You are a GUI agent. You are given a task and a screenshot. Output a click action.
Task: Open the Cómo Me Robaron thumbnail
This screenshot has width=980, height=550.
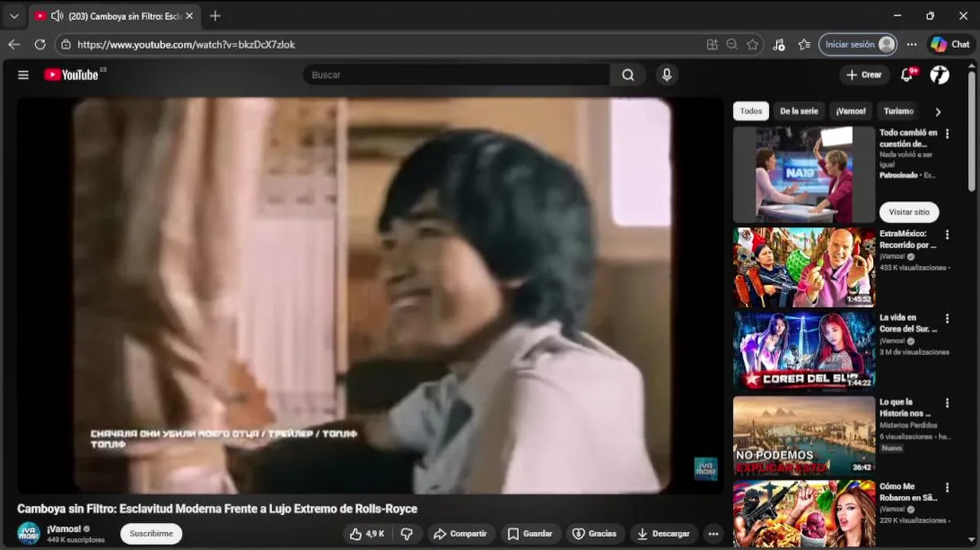point(804,513)
